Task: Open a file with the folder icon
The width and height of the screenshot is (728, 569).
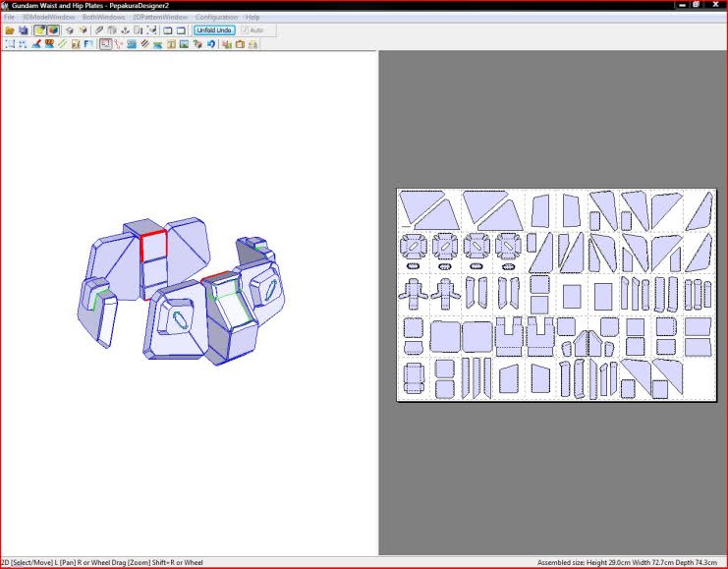Action: [x=9, y=30]
